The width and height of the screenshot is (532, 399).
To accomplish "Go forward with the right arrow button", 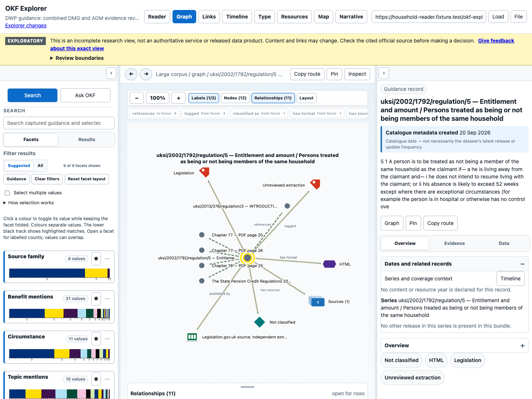I will tap(146, 74).
